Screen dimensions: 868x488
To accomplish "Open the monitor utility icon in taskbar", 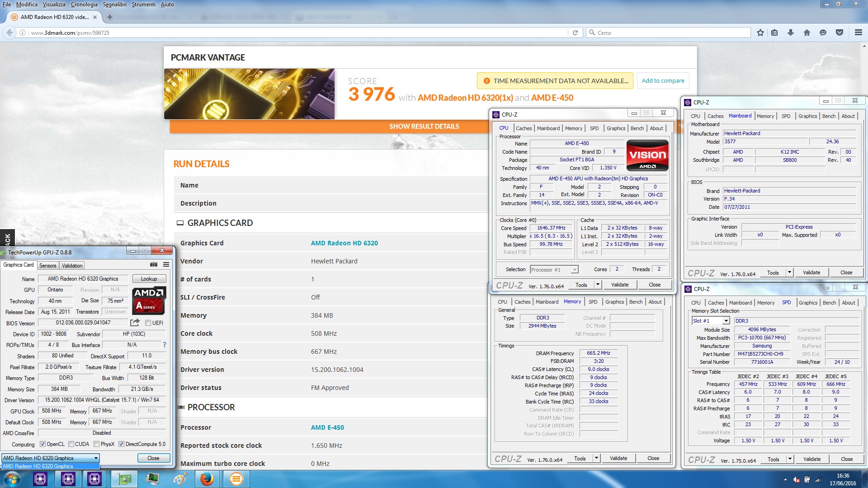I will tap(152, 479).
